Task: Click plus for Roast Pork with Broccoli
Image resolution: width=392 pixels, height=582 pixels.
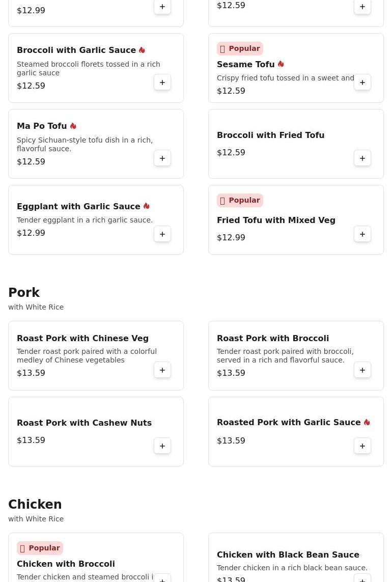Action: [362, 370]
